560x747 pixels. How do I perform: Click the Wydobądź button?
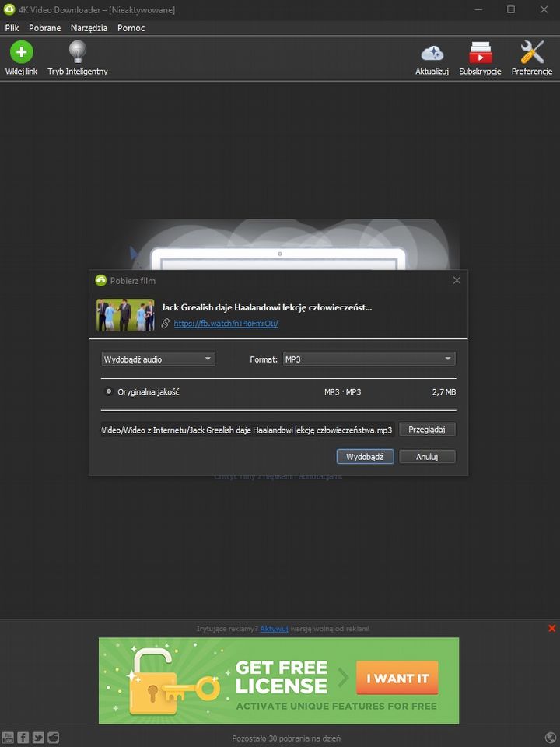click(365, 457)
